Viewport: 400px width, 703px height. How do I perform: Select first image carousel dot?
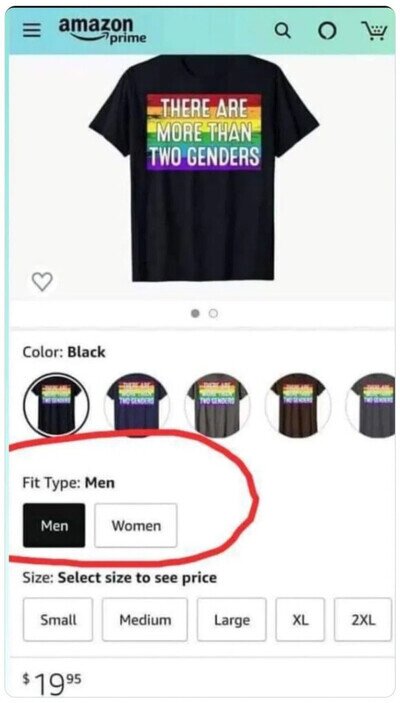point(195,313)
